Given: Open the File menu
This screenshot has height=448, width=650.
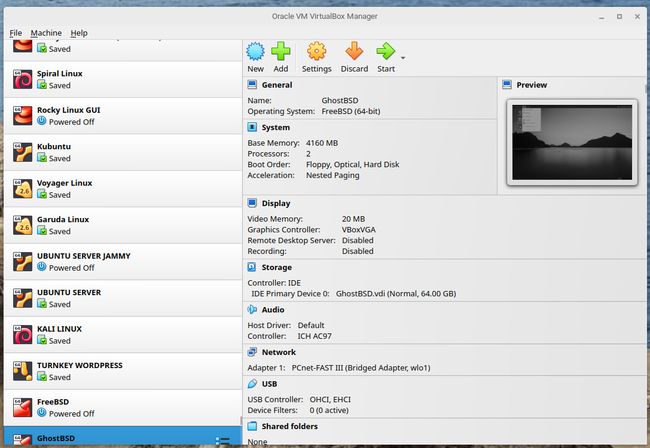Looking at the screenshot, I should 16,33.
